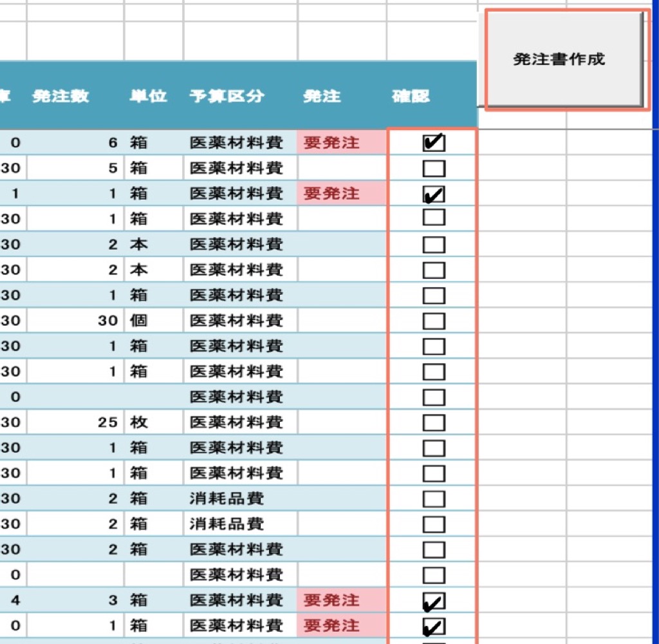
Task: Toggle the checkbox in the second 消耗品費 row
Action: pos(434,524)
